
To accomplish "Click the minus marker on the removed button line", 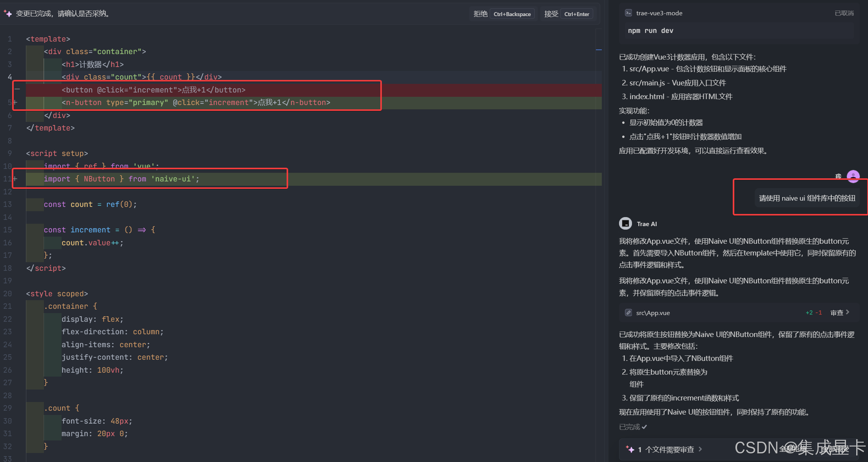I will [x=17, y=89].
